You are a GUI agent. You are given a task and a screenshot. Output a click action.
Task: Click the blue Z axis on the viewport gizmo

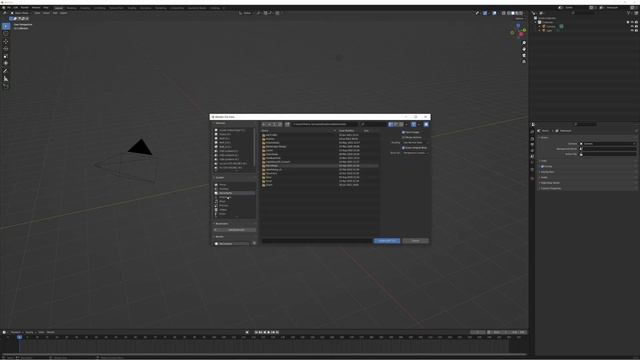click(518, 25)
